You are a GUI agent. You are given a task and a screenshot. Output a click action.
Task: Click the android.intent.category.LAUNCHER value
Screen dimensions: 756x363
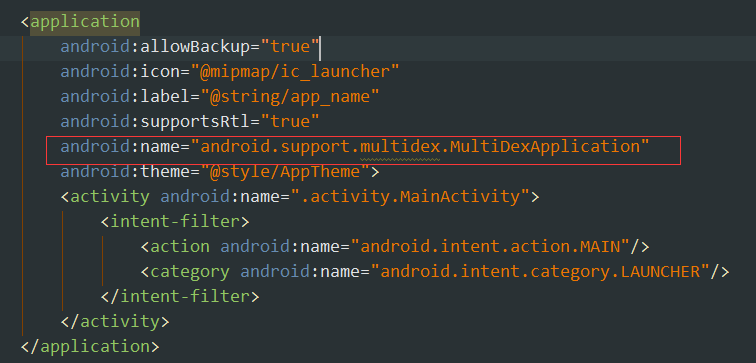point(540,271)
